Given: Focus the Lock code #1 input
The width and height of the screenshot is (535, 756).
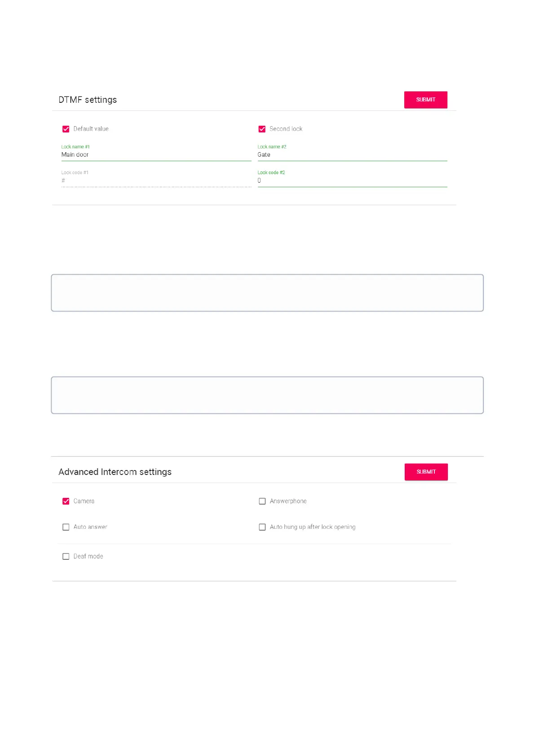Looking at the screenshot, I should 156,181.
